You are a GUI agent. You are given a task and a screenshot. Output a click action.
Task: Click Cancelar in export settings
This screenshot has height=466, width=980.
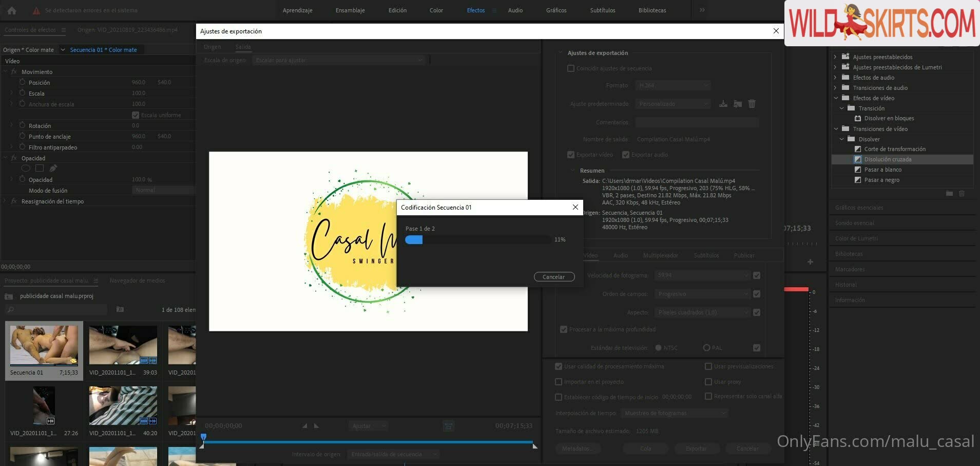[x=747, y=449]
